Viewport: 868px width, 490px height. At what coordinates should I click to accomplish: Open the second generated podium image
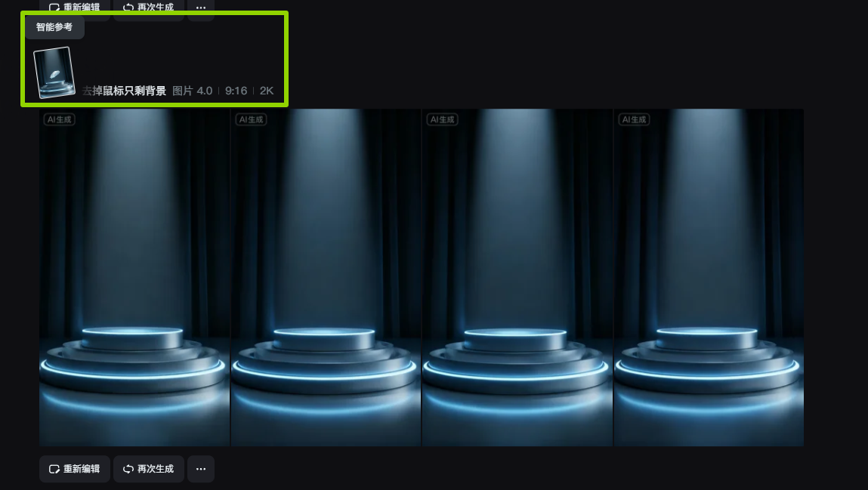click(326, 278)
